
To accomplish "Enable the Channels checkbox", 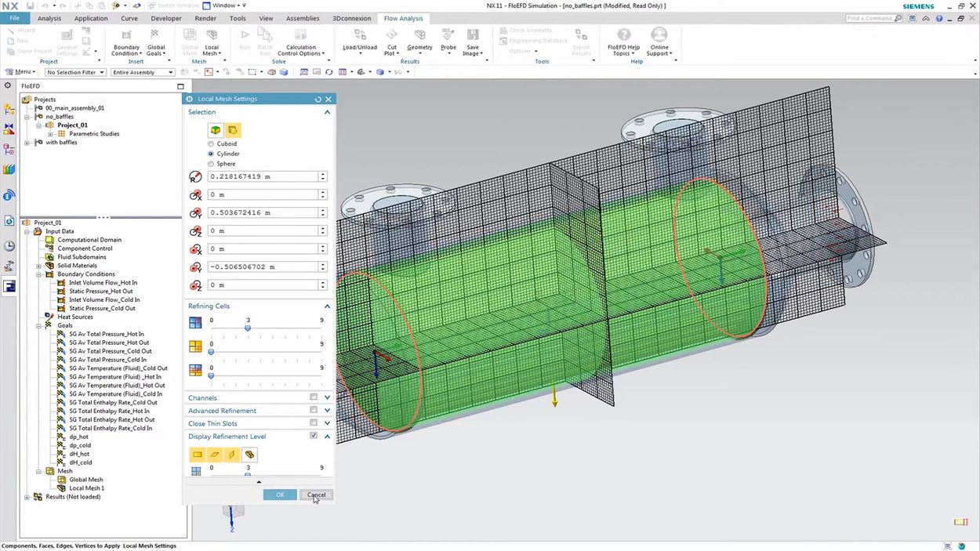I will (x=314, y=397).
